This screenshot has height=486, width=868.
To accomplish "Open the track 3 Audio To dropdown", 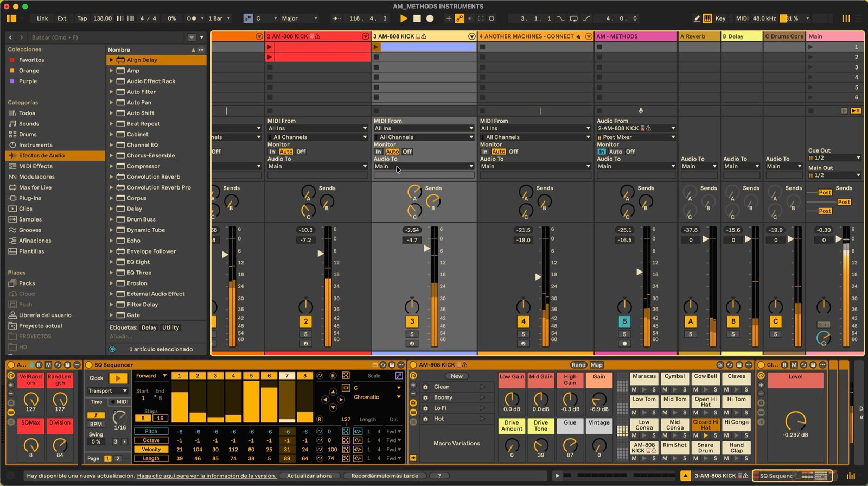I will tap(424, 167).
